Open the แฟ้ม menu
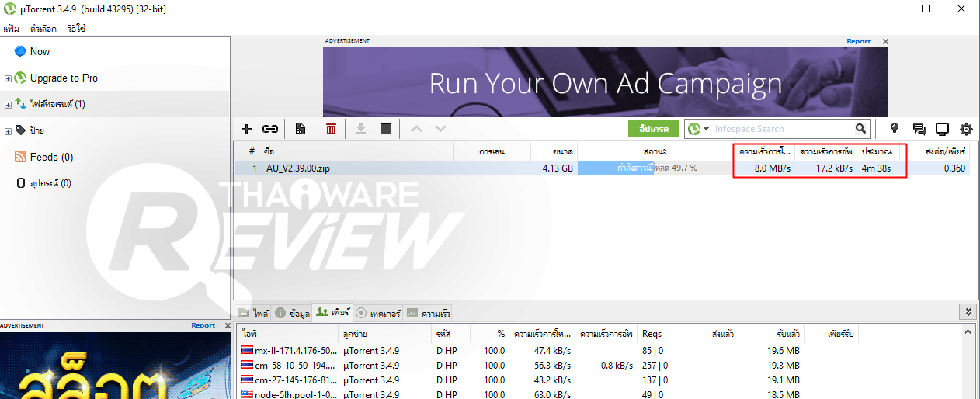Screen dimensions: 980x399 coord(11,29)
